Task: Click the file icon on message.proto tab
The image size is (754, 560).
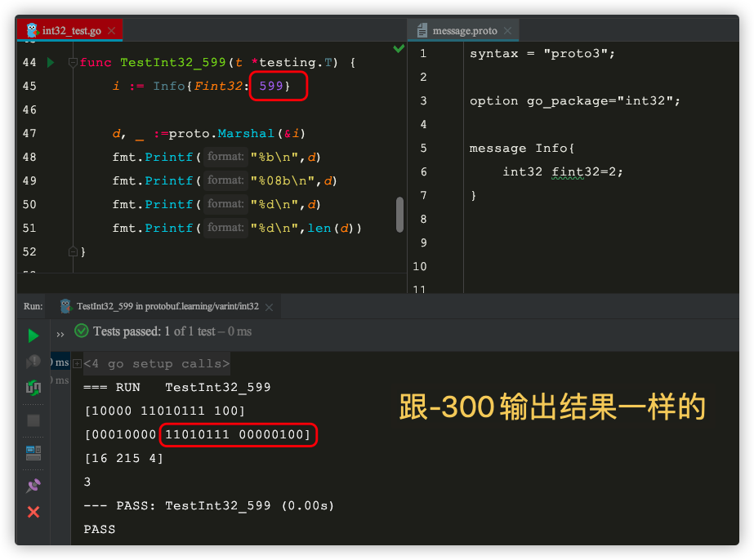Action: tap(422, 30)
